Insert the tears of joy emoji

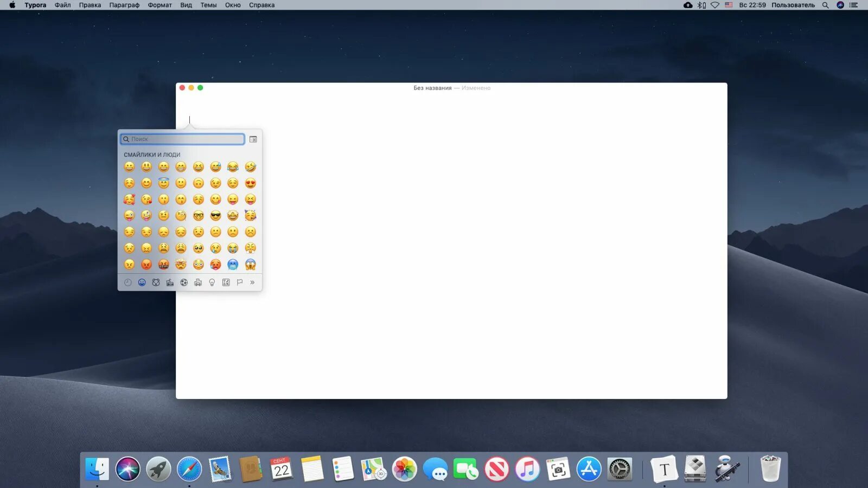coord(233,167)
